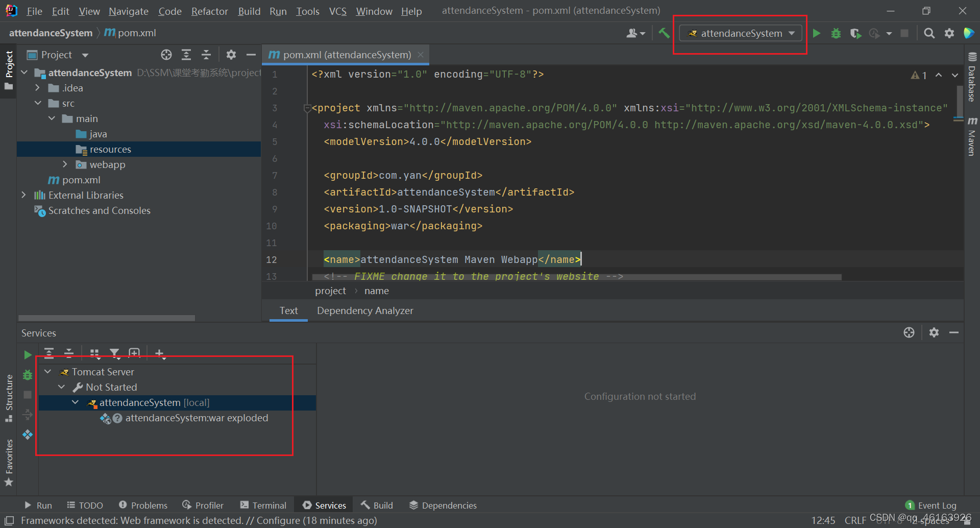Open the Refactor menu
The width and height of the screenshot is (980, 528).
tap(209, 11)
